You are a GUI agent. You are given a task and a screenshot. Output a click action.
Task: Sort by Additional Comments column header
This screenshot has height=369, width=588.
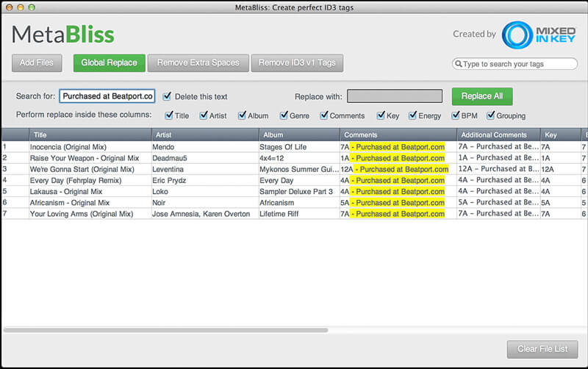click(498, 135)
